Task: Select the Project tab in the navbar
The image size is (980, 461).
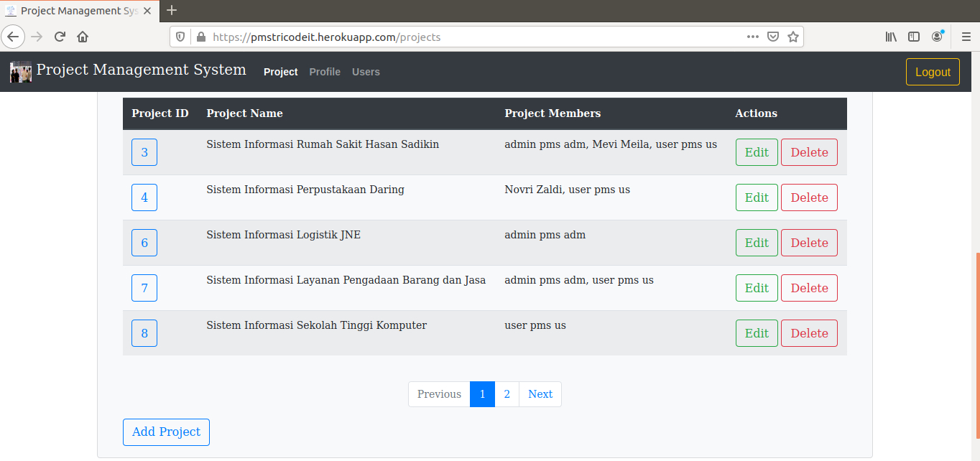Action: 280,72
